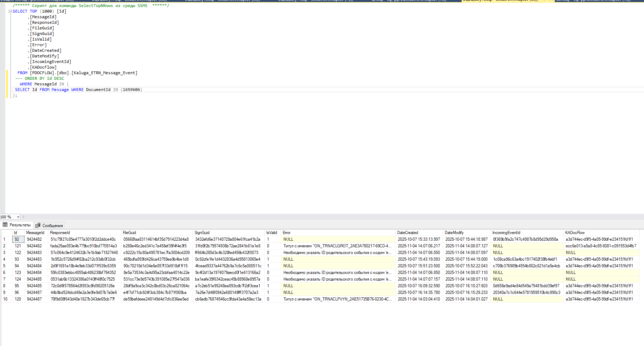Select the Id column header
This screenshot has height=346, width=644.
[x=18, y=233]
